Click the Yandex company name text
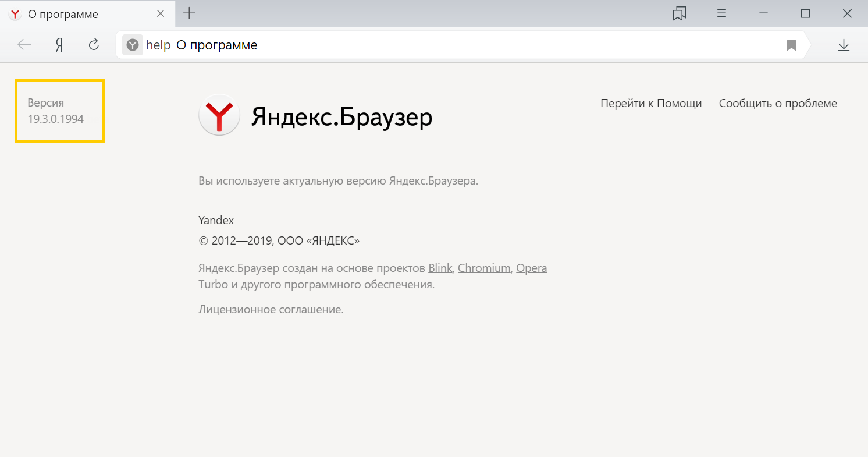 [216, 220]
